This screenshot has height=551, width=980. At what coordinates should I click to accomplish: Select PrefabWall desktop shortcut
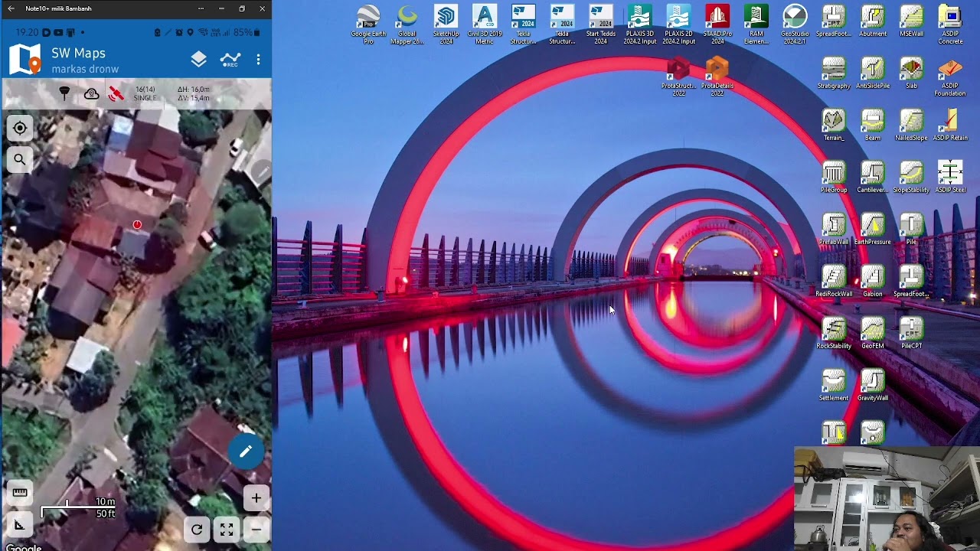[x=834, y=230]
